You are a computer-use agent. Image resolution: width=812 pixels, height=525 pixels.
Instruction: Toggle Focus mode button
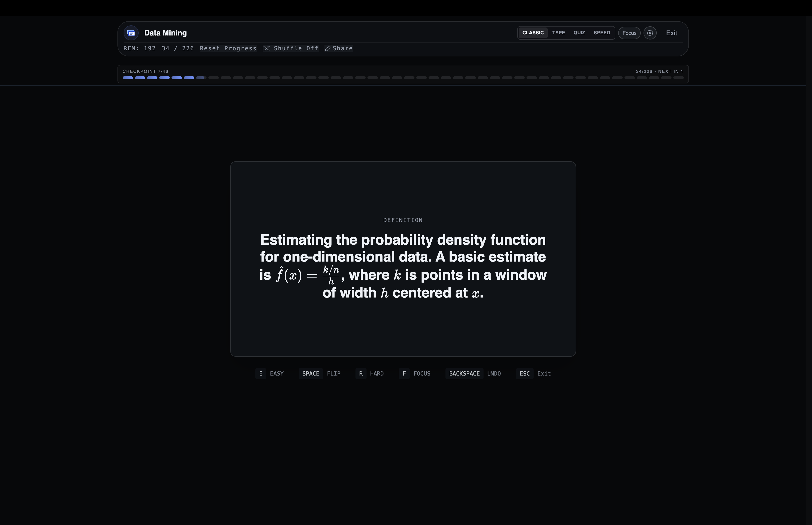click(x=629, y=33)
